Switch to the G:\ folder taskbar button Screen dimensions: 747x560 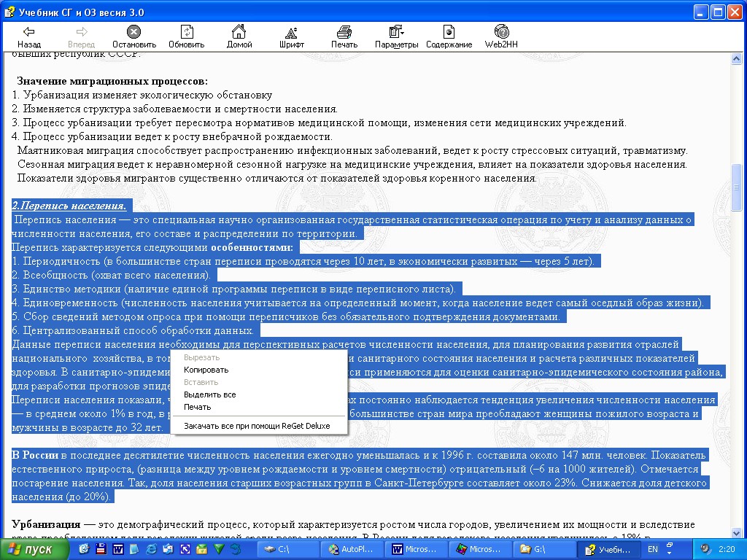tap(544, 550)
